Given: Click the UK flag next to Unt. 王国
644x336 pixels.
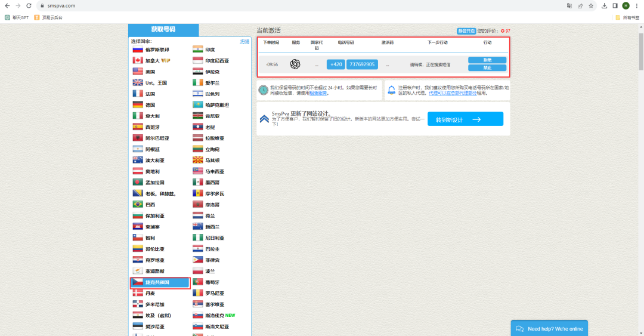Looking at the screenshot, I should (x=138, y=83).
